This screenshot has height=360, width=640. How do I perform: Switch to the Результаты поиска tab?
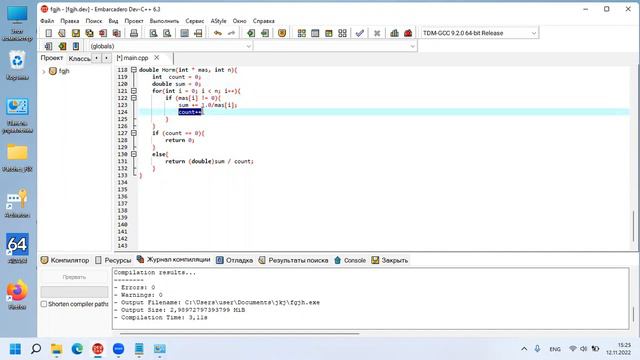pyautogui.click(x=293, y=260)
